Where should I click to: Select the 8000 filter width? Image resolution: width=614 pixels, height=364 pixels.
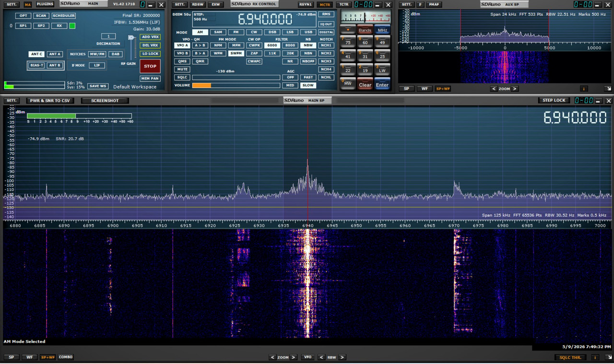click(x=290, y=46)
